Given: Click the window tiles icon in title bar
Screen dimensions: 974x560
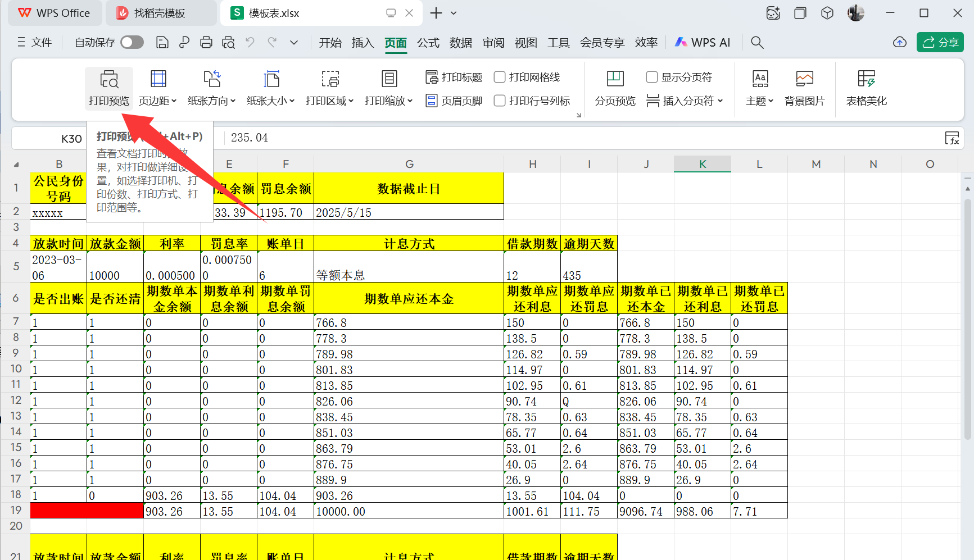Looking at the screenshot, I should point(800,13).
